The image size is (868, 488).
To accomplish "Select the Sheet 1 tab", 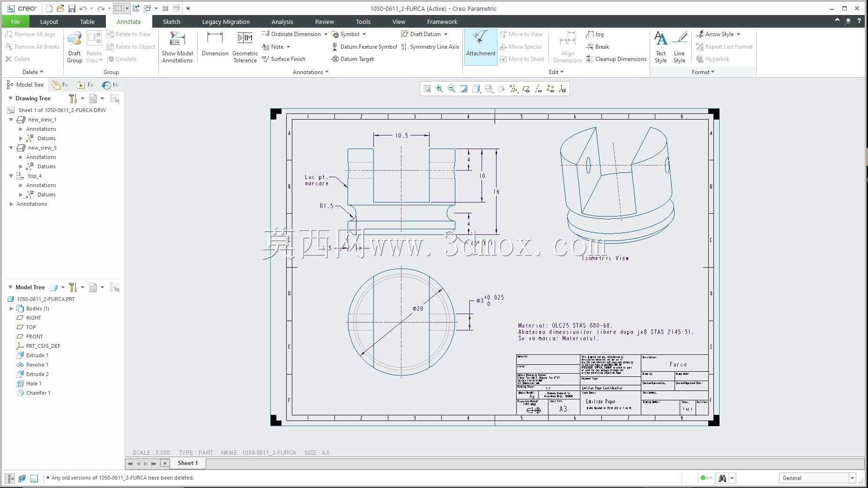I will 187,463.
